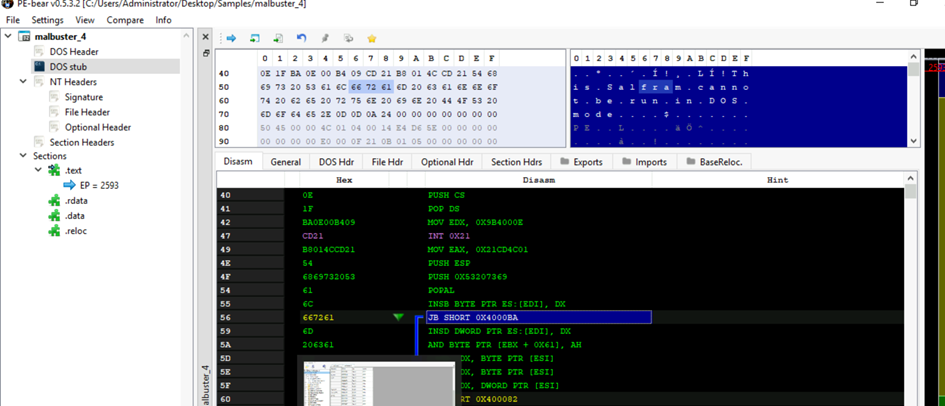Click the malbuster_4 file icon in tree
The width and height of the screenshot is (945, 406).
click(25, 37)
